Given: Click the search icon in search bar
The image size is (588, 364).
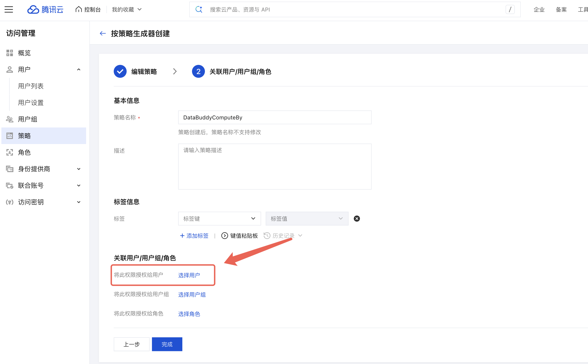Looking at the screenshot, I should (199, 9).
